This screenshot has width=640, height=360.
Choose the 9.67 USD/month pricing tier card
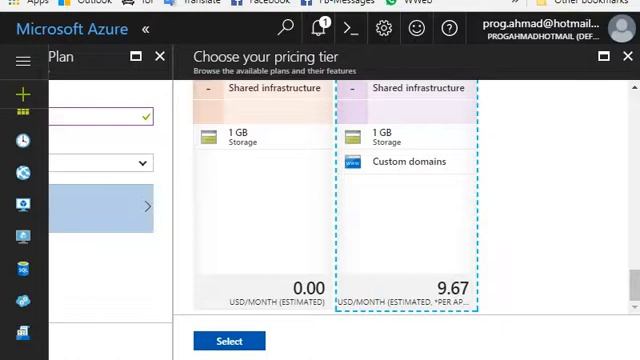tap(407, 195)
